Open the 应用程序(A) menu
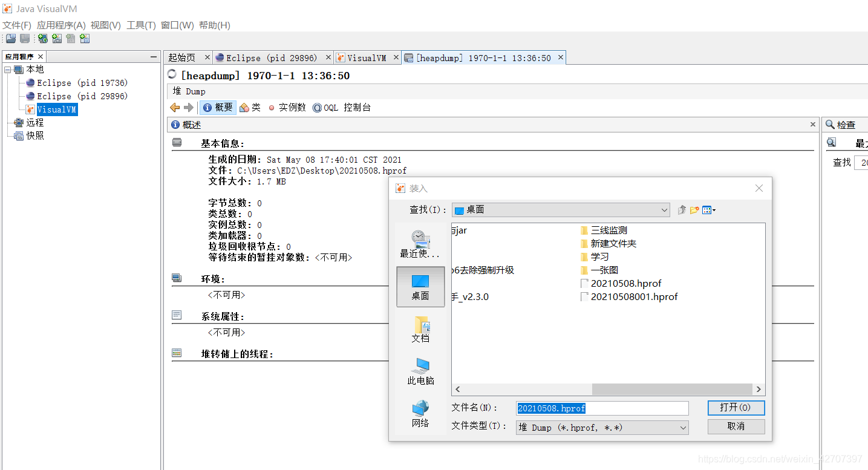Screen dimensions: 868x470 pyautogui.click(x=61, y=25)
